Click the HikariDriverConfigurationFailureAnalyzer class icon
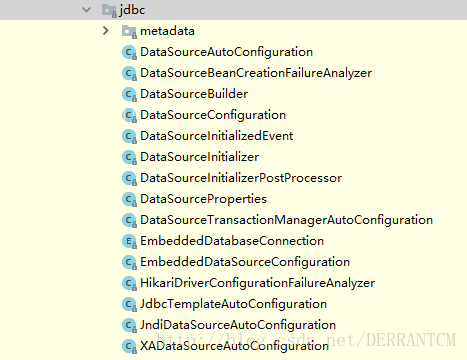This screenshot has width=467, height=360. click(x=129, y=284)
